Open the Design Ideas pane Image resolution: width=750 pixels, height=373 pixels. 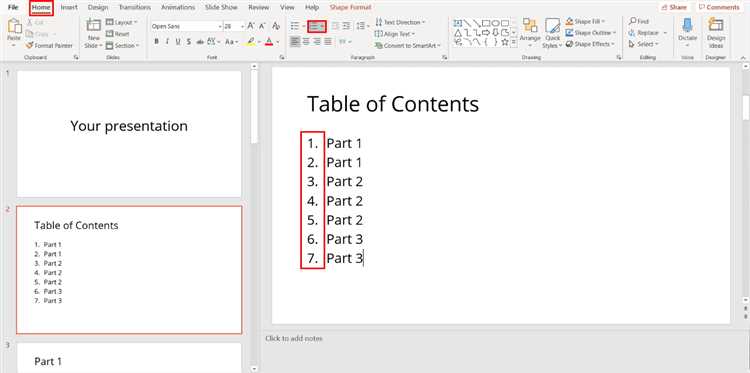pyautogui.click(x=716, y=33)
